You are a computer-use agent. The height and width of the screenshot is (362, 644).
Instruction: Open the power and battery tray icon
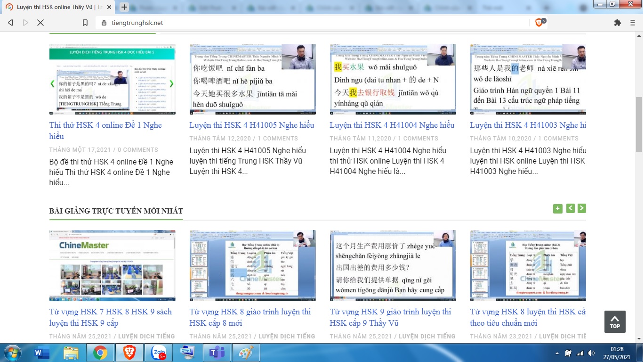click(568, 353)
